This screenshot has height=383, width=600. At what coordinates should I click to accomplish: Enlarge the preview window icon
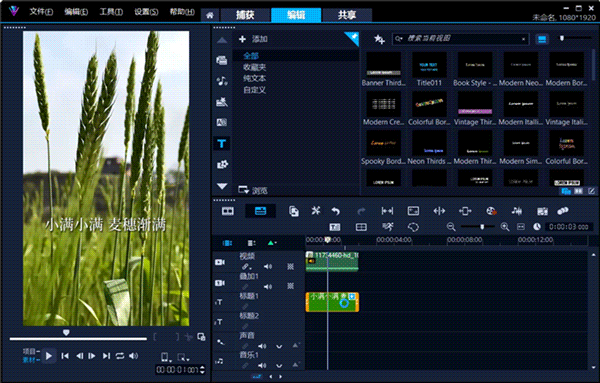tap(201, 337)
